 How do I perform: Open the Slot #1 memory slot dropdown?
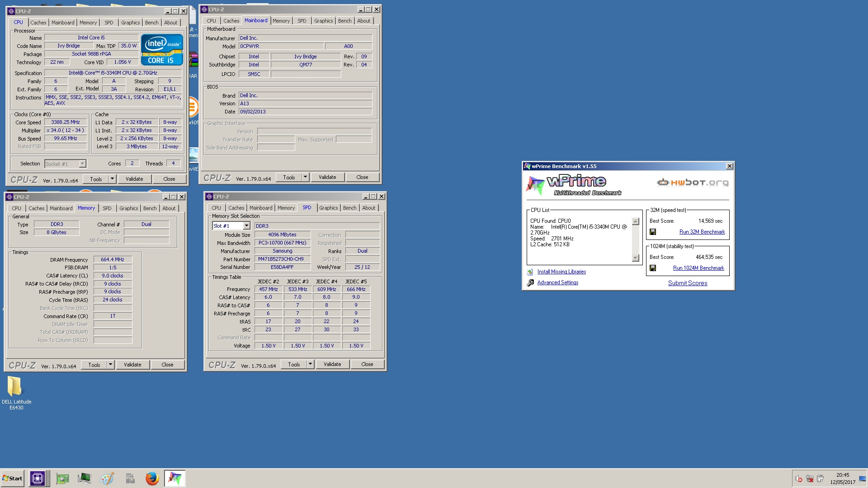coord(246,226)
